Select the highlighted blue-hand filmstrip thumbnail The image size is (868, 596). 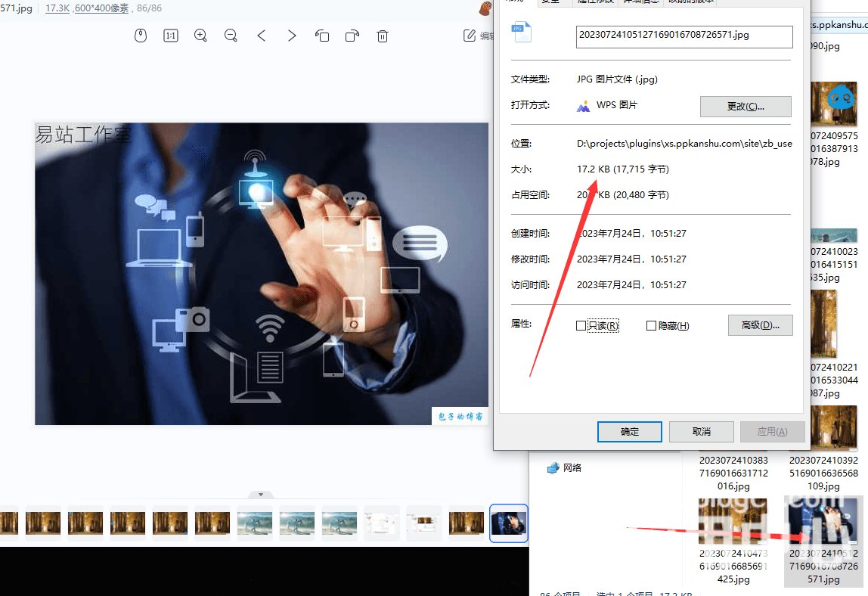click(x=509, y=523)
